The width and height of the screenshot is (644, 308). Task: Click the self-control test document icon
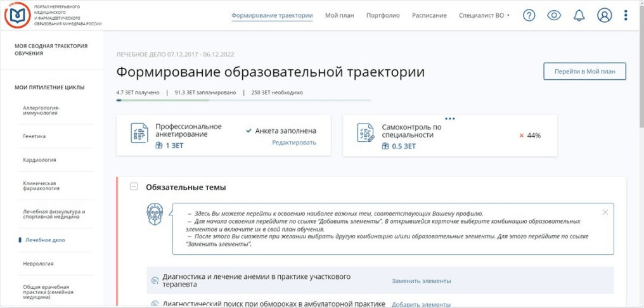[x=366, y=132]
